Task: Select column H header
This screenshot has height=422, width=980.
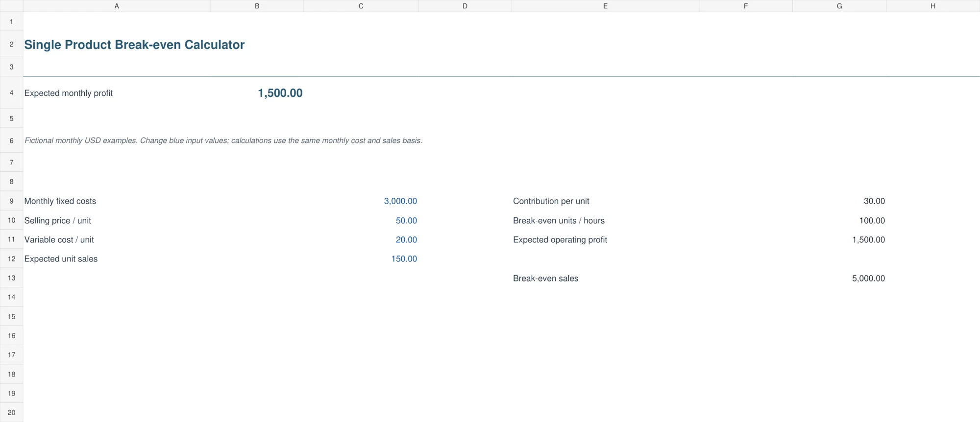Action: coord(933,6)
